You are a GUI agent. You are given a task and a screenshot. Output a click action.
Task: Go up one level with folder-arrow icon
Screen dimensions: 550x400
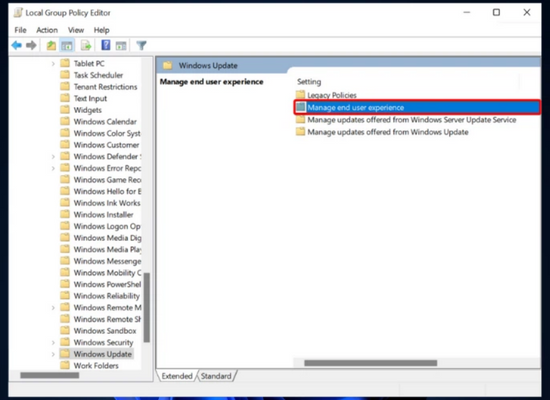click(x=51, y=45)
